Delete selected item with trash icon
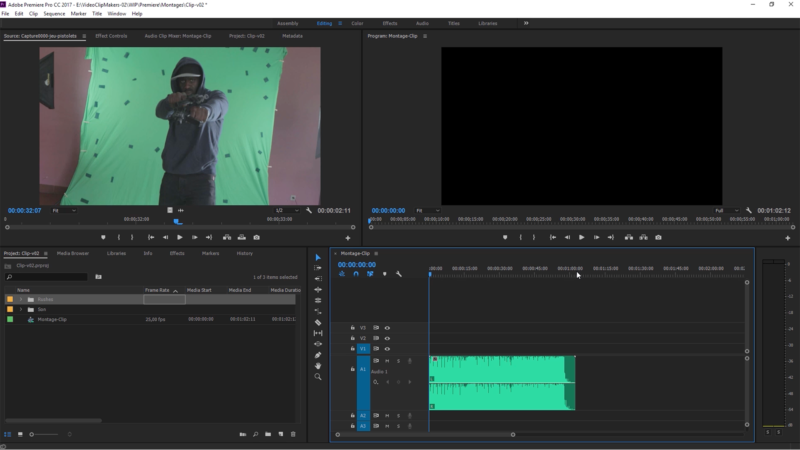Image resolution: width=800 pixels, height=450 pixels. click(x=293, y=434)
